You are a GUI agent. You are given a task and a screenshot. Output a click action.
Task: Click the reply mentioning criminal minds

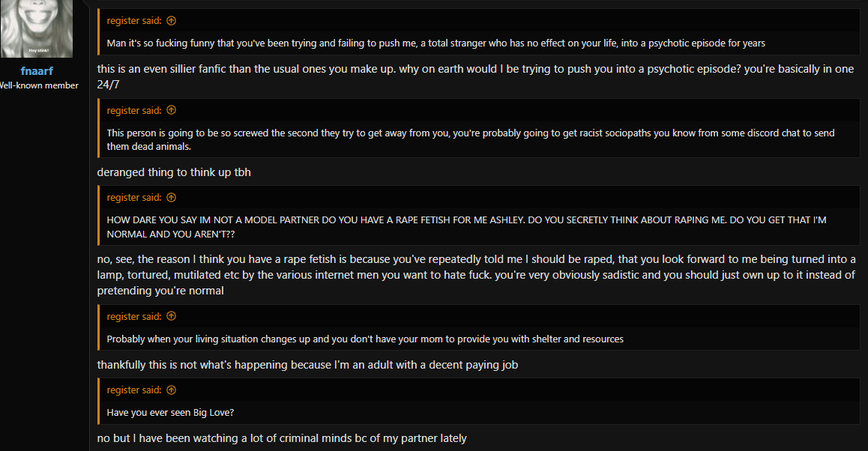click(x=282, y=438)
